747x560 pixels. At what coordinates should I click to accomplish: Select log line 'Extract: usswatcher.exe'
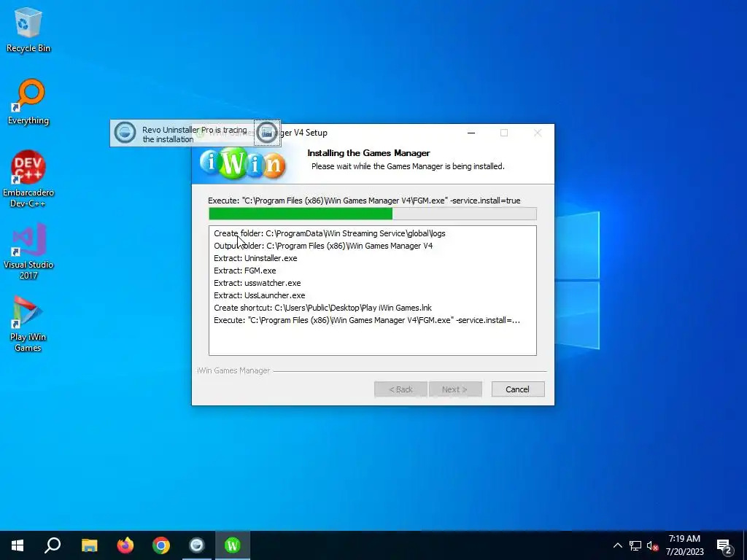[258, 283]
